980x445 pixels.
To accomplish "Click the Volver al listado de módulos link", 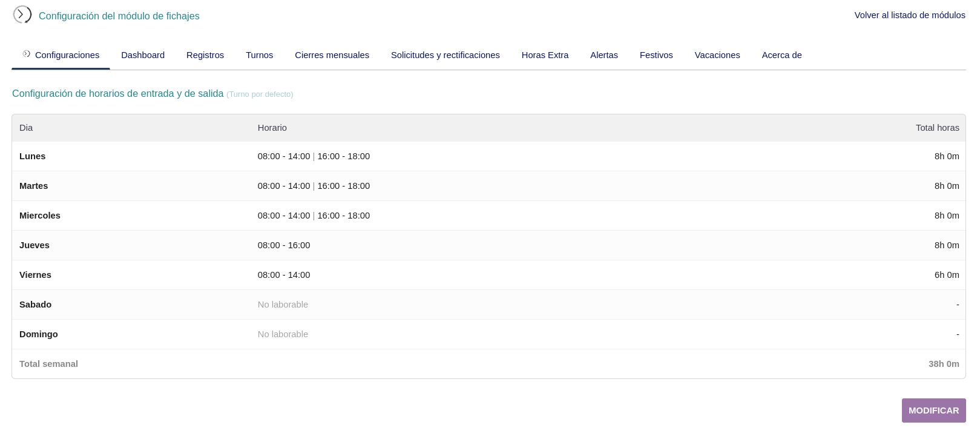I will [x=909, y=15].
